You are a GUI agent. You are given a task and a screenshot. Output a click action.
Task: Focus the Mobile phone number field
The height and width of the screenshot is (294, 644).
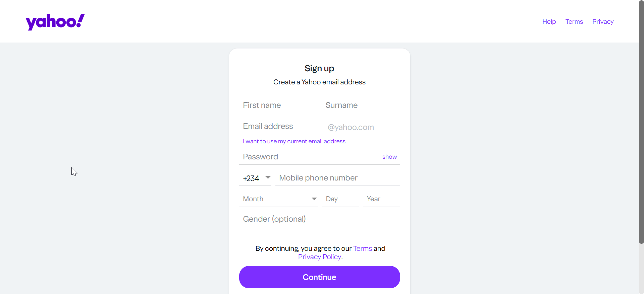pos(337,178)
